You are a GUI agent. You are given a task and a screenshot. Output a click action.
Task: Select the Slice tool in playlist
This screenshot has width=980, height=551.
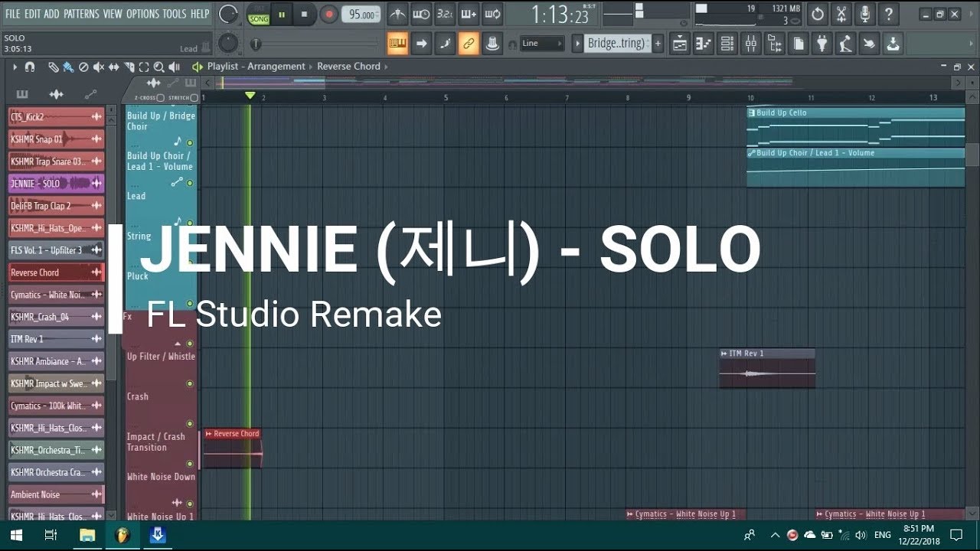pos(129,67)
